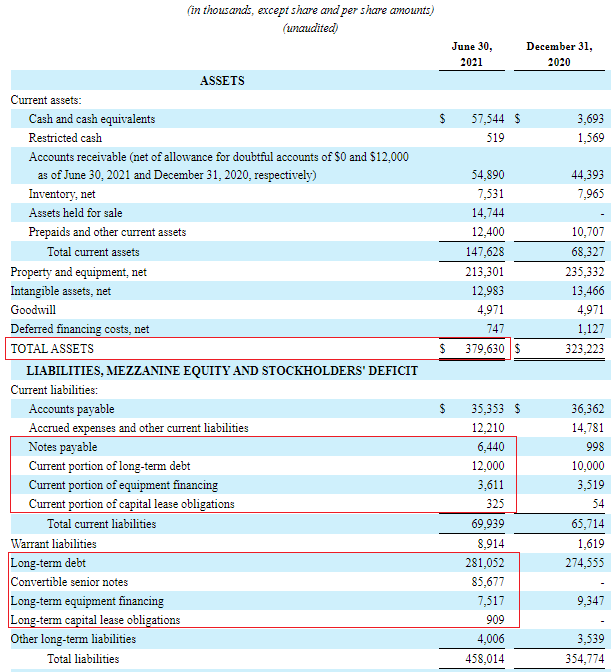Select the TOTAL ASSETS label
The image size is (614, 672).
click(52, 349)
